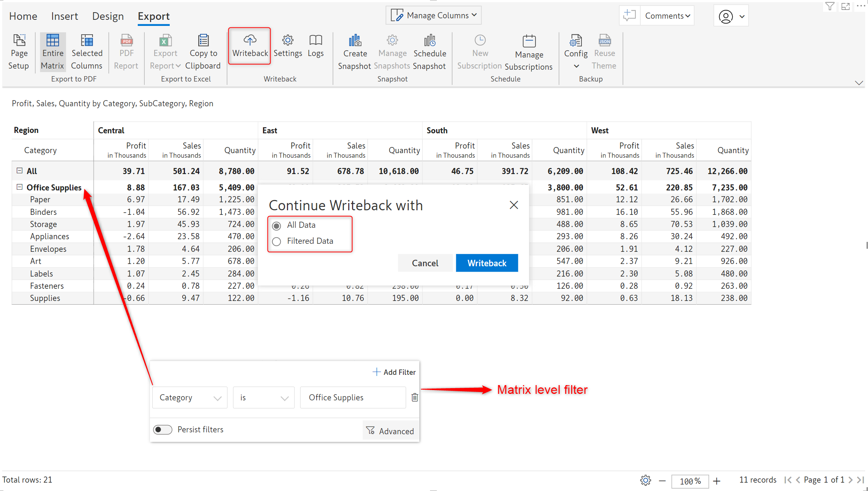Image resolution: width=868 pixels, height=491 pixels.
Task: Open Manage Subscriptions calendar icon
Action: 529,41
